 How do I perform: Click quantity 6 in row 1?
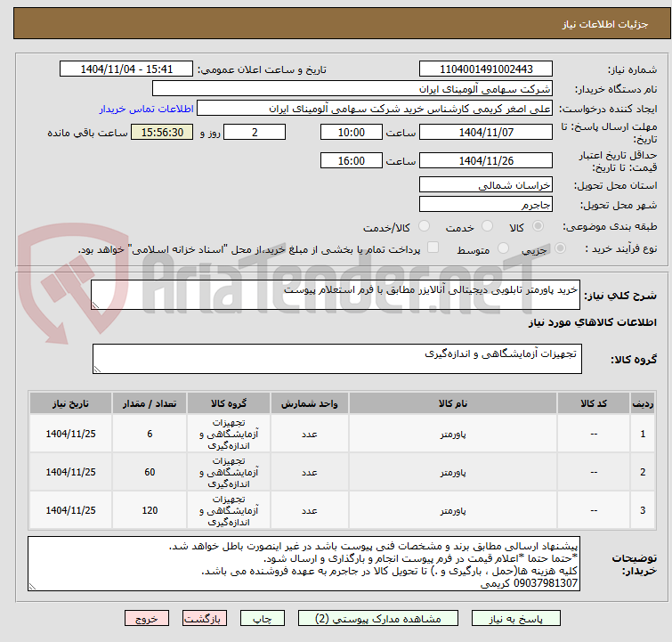click(150, 434)
